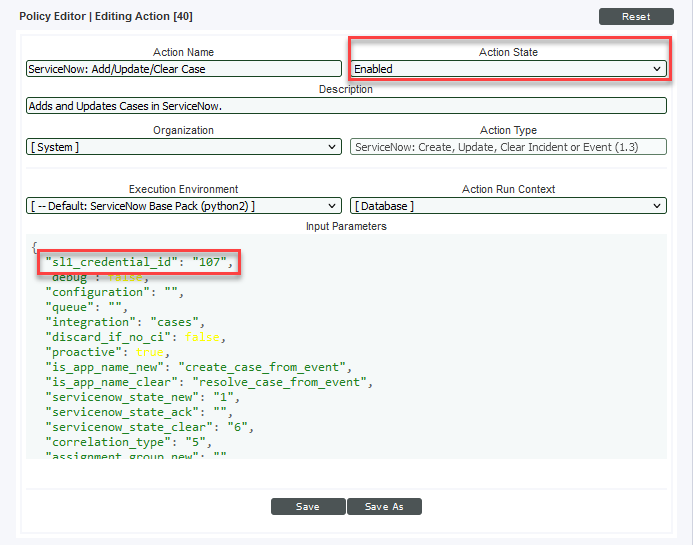Open the Execution Environment dropdown

point(184,206)
